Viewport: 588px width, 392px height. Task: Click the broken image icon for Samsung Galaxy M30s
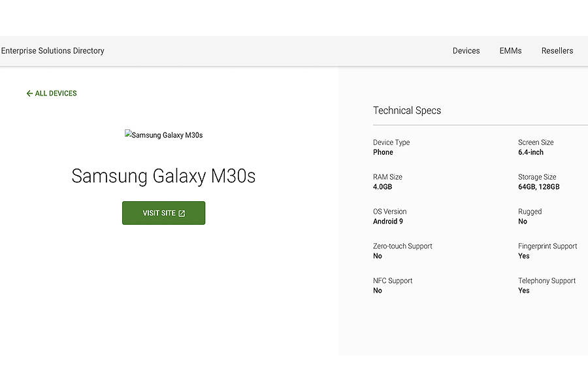click(x=128, y=135)
